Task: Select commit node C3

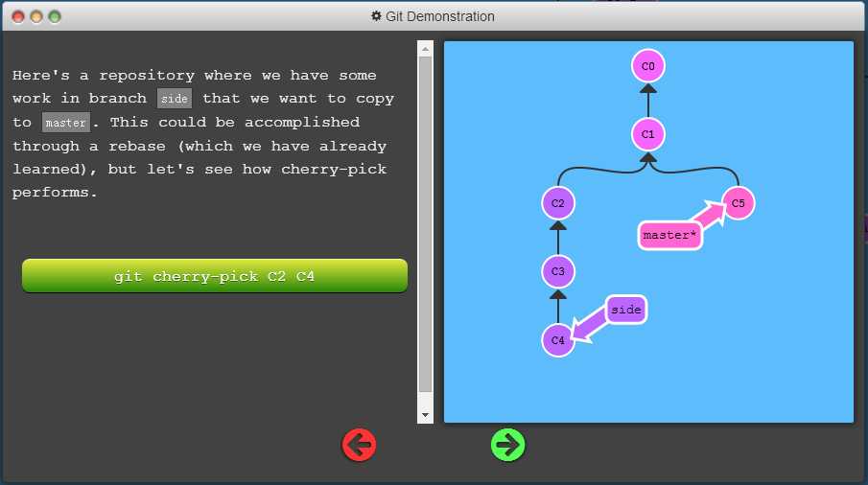Action: pos(558,271)
